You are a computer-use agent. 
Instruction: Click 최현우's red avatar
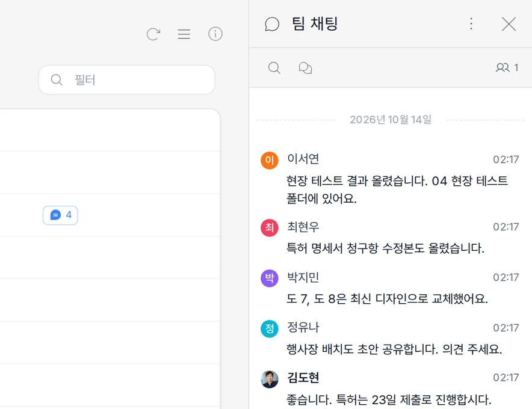tap(270, 227)
